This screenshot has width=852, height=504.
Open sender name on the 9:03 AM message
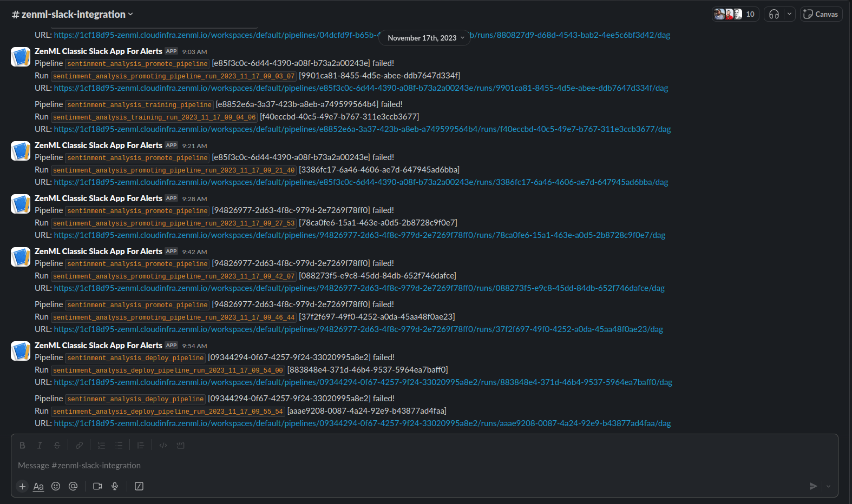(x=99, y=51)
